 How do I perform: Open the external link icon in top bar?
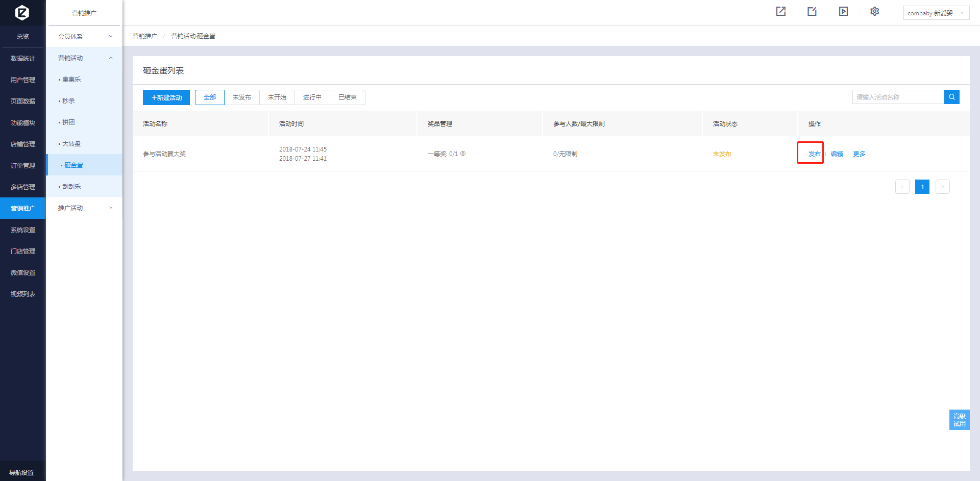(x=780, y=11)
